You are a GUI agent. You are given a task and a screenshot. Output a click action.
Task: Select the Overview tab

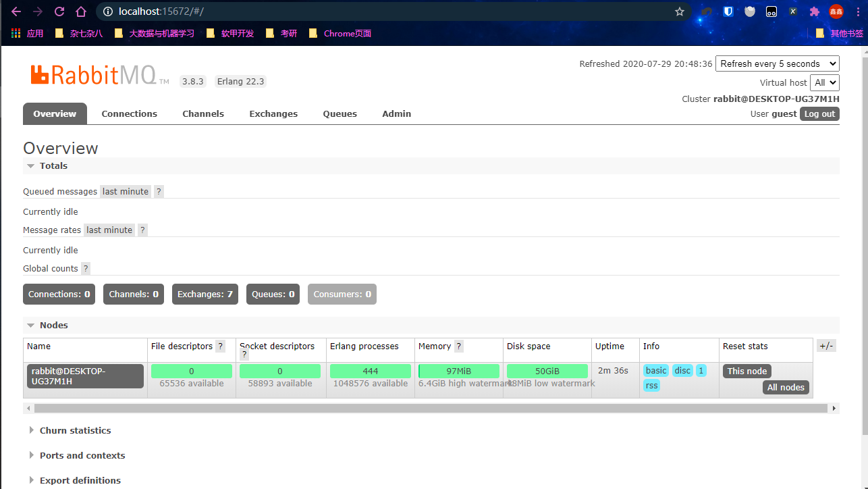tap(55, 113)
